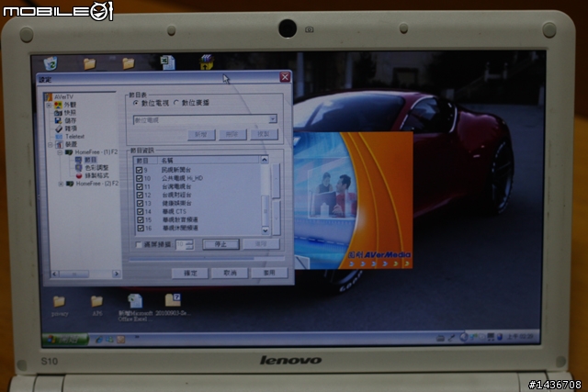Viewport: 588px width, 392px height.
Task: Select the 裝置 device icon
Action: [59, 144]
